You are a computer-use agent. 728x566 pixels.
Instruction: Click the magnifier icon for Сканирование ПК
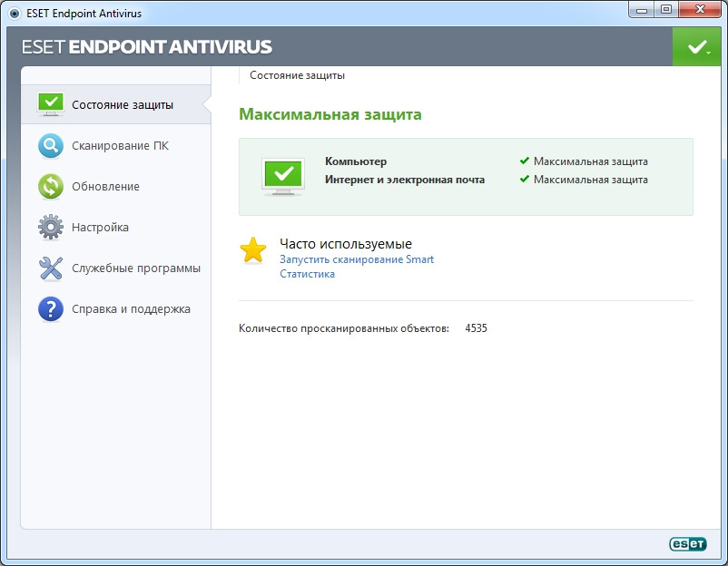pos(51,146)
